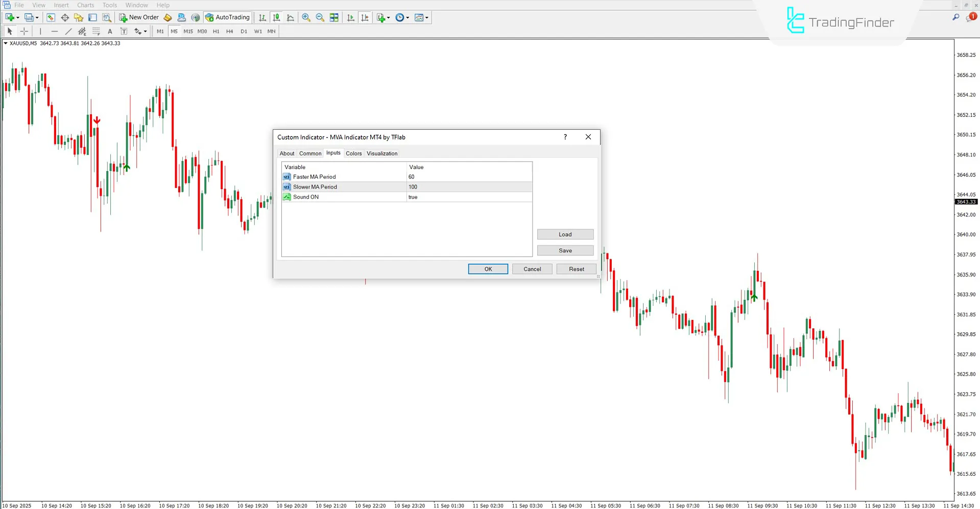Open the Charts menu
980x509 pixels.
point(85,5)
